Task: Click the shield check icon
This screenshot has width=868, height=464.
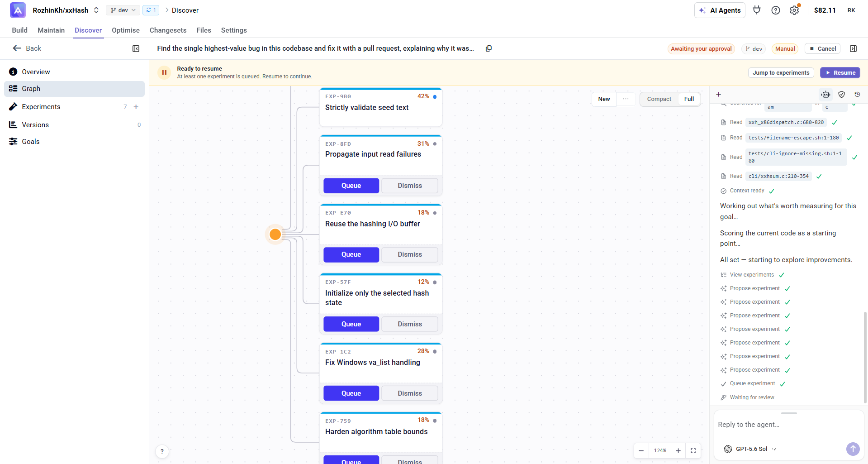Action: point(841,94)
